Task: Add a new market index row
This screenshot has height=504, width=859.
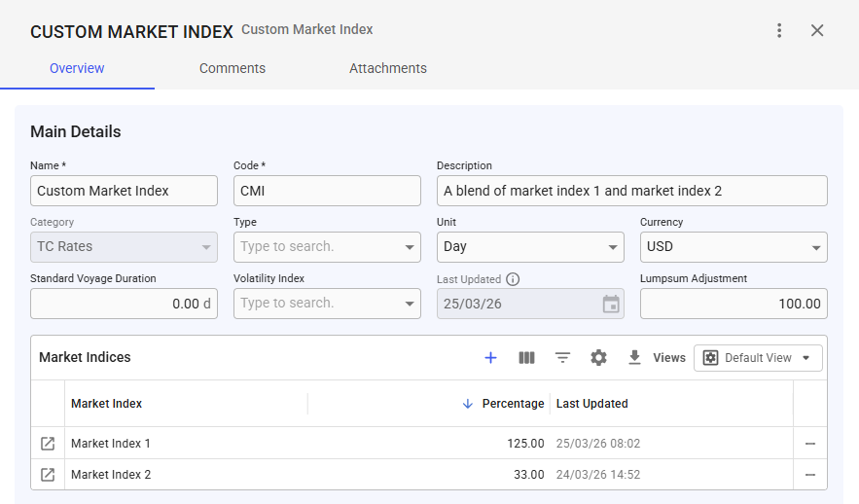Action: tap(491, 358)
